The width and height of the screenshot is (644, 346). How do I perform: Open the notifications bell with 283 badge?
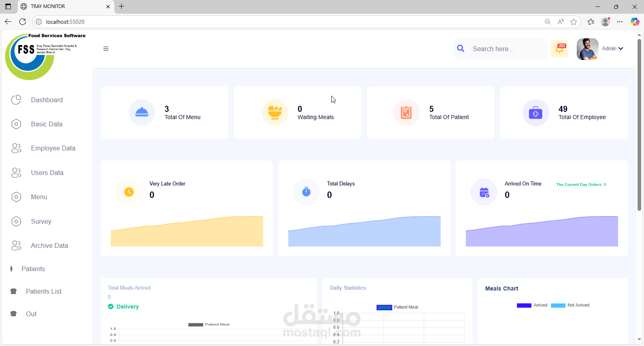click(x=559, y=49)
